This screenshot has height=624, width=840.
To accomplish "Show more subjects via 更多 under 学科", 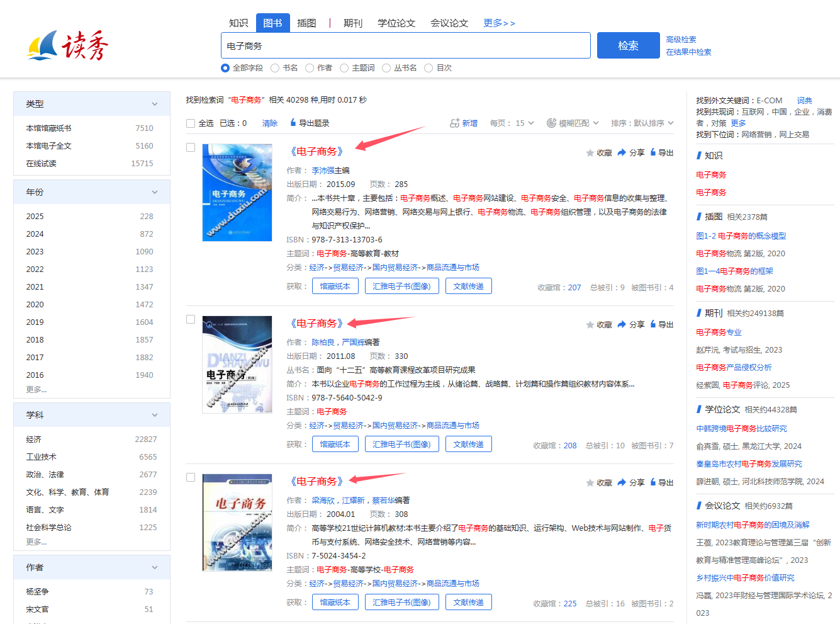I will (36, 542).
